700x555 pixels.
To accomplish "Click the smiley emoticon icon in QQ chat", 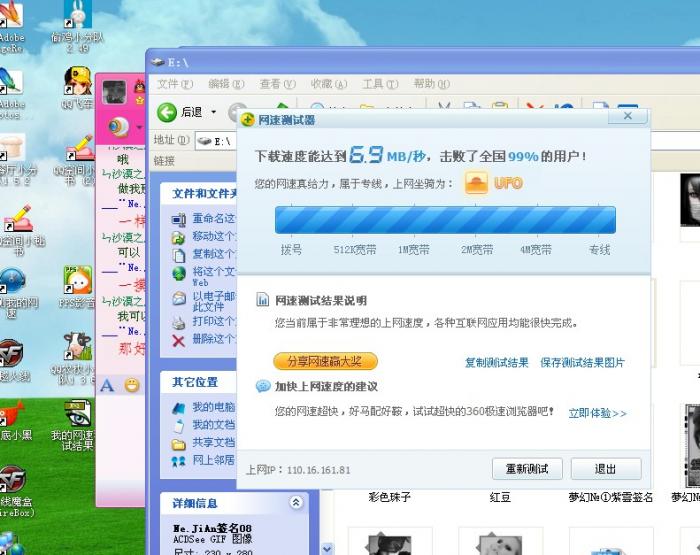I will point(132,385).
